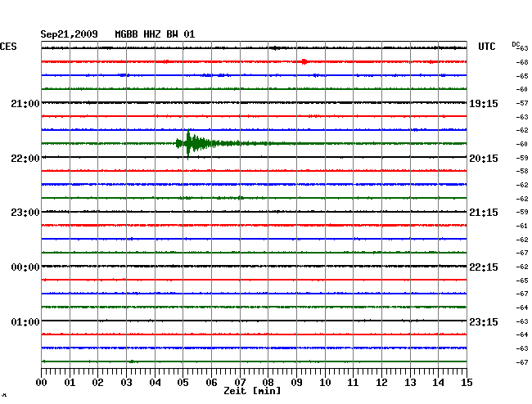Viewport: 532px width, 404px height.
Task: Click the large green earthquake burst near minute 05
Action: pyautogui.click(x=195, y=144)
